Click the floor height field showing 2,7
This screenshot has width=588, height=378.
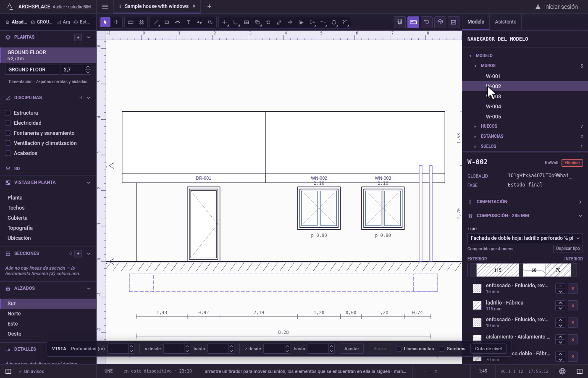click(73, 70)
